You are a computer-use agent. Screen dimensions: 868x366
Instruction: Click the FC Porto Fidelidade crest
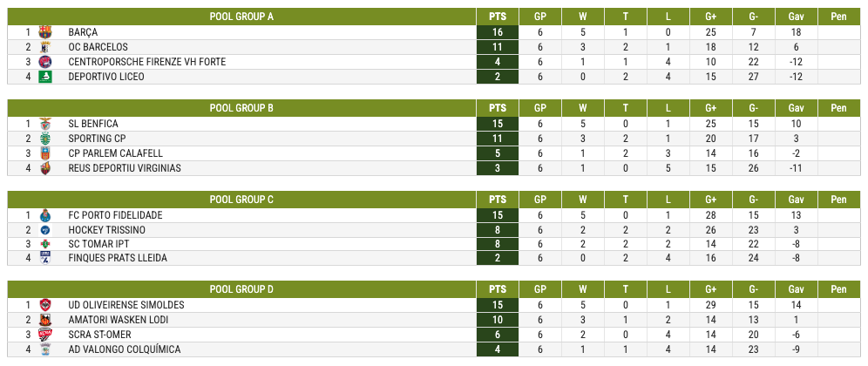[x=44, y=215]
